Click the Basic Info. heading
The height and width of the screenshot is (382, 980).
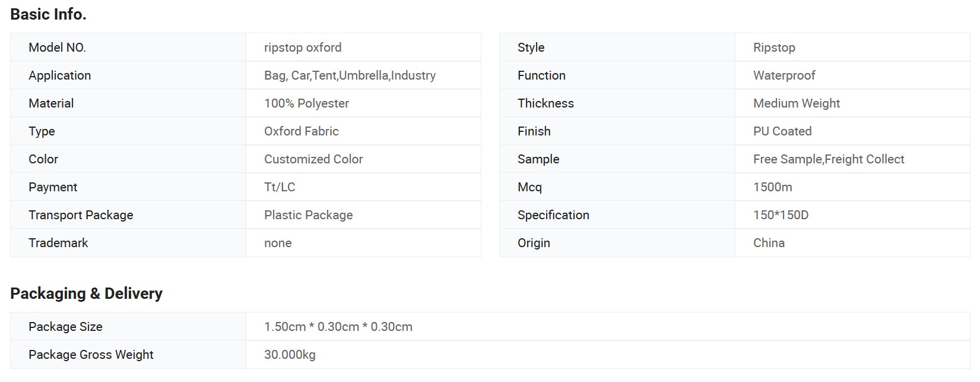click(48, 14)
